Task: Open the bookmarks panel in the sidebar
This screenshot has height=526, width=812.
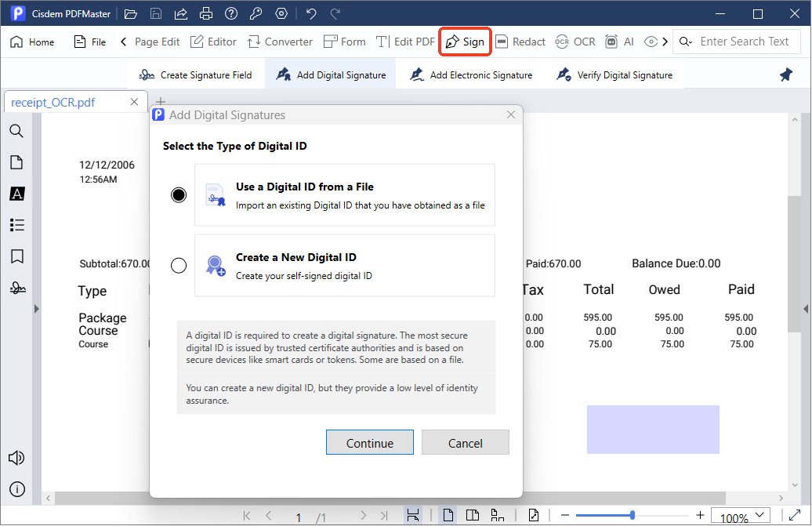Action: 16,256
